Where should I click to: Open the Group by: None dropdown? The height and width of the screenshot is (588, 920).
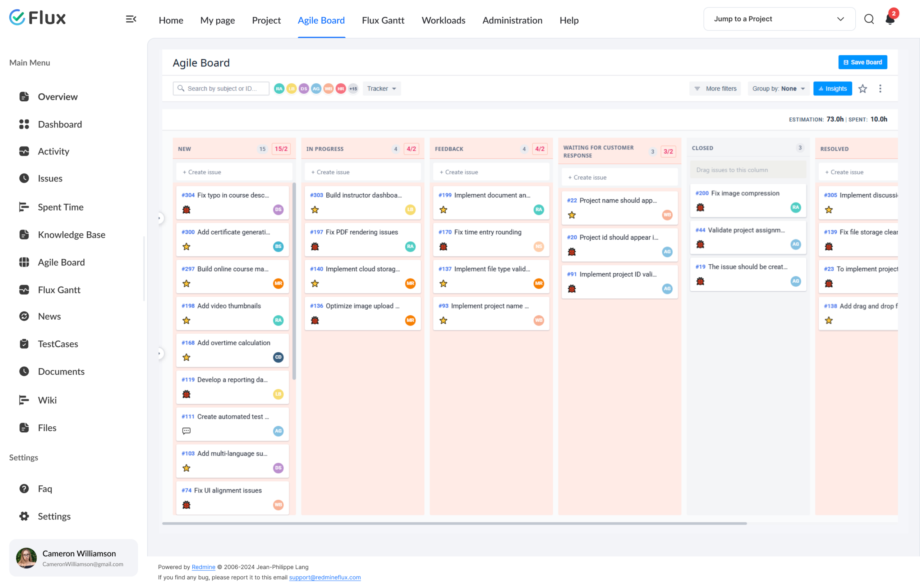(x=778, y=89)
